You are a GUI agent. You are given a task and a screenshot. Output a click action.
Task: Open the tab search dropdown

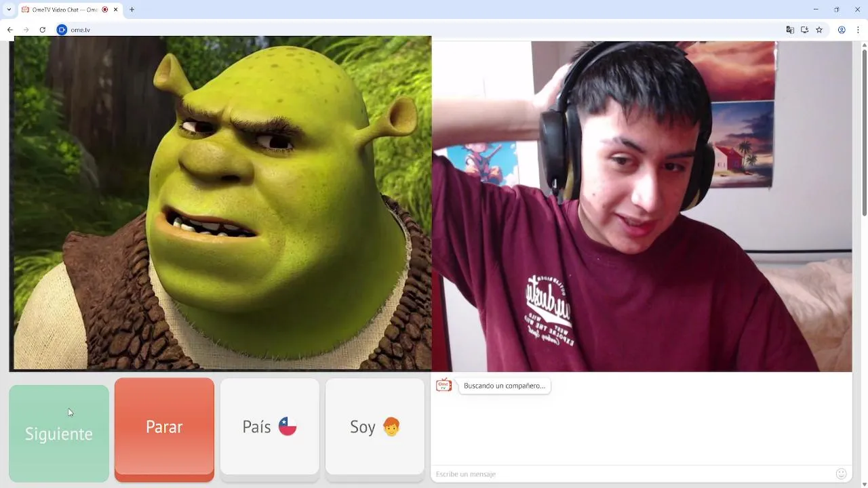click(x=9, y=9)
